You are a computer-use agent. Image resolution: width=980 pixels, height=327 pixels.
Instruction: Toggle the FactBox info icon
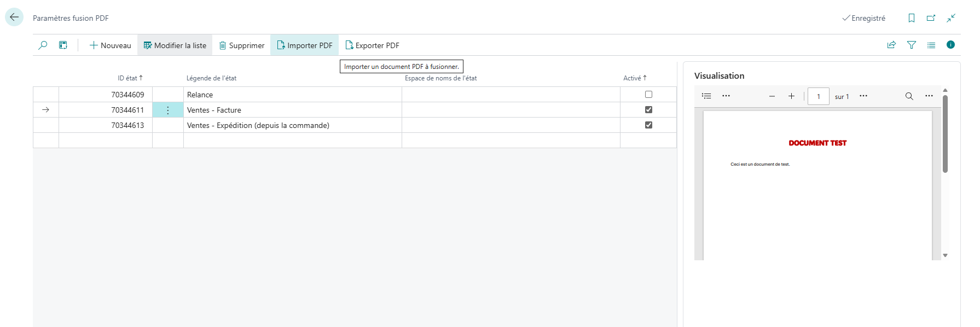point(951,45)
